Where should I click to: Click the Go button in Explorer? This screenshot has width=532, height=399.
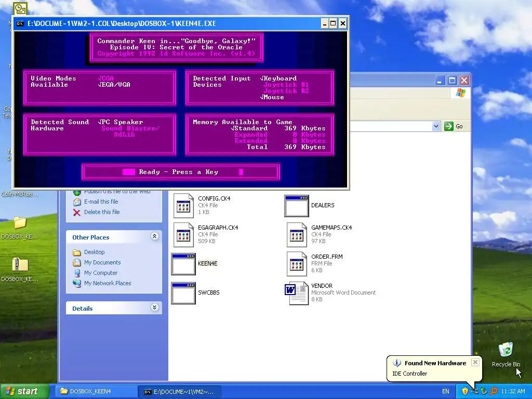[454, 126]
